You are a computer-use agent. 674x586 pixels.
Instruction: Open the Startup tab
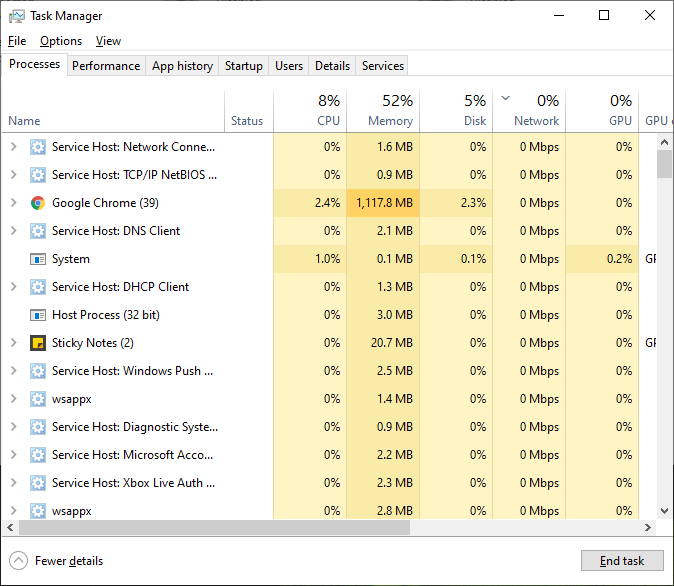(243, 66)
